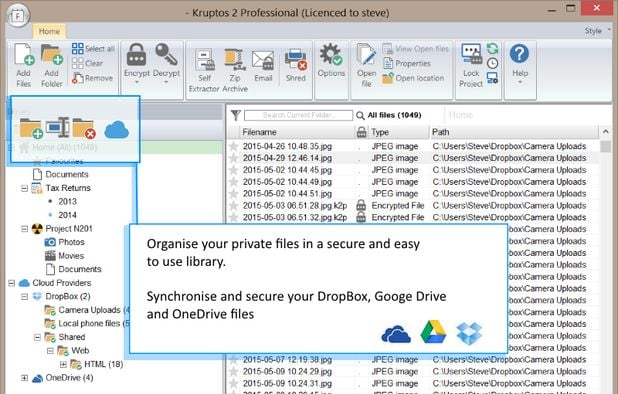Toggle favourite star for 2015-04-26 10.48.35.jpg
Image resolution: width=618 pixels, height=394 pixels.
pos(233,146)
